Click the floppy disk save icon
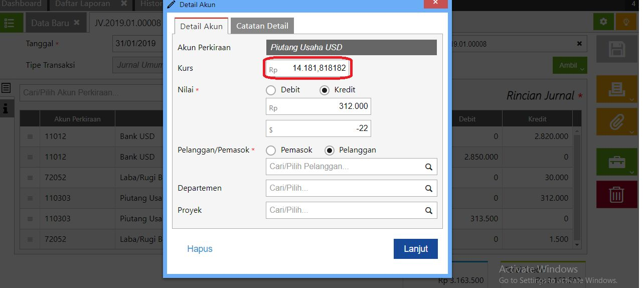The width and height of the screenshot is (644, 288). pos(616,50)
